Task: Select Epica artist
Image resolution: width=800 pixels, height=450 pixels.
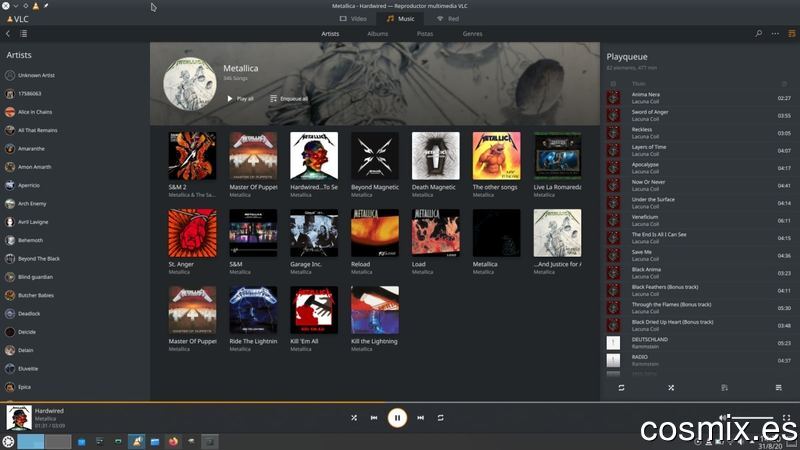Action: [74, 387]
